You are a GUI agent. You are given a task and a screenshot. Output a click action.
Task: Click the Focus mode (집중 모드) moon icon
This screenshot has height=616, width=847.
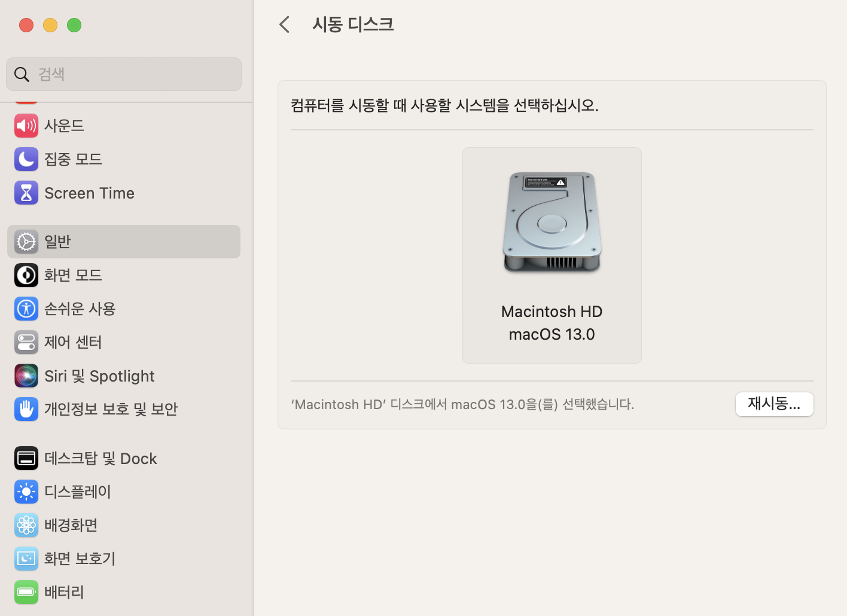tap(26, 159)
